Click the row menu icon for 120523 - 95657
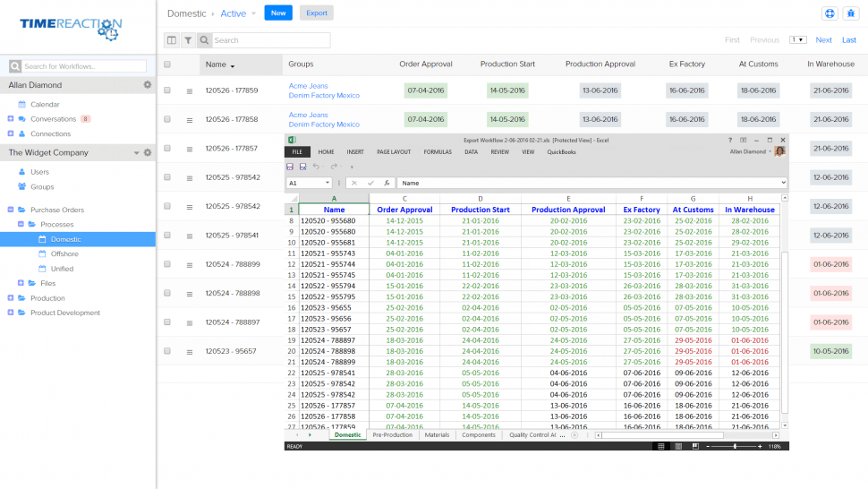 (190, 352)
